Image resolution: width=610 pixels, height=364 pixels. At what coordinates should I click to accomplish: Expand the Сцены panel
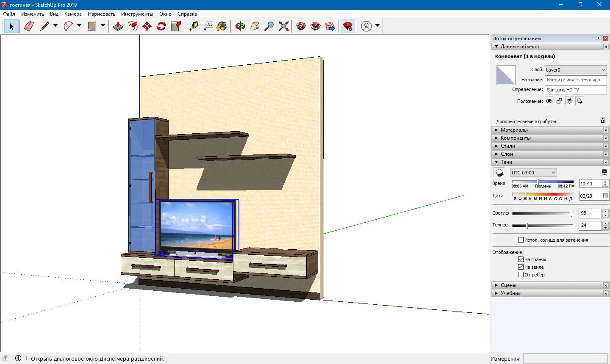point(550,285)
